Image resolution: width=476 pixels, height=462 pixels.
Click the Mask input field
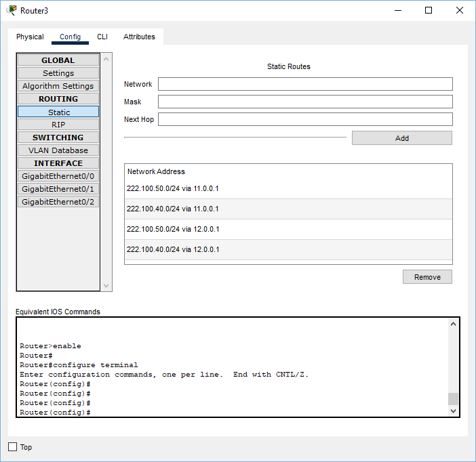coord(305,102)
